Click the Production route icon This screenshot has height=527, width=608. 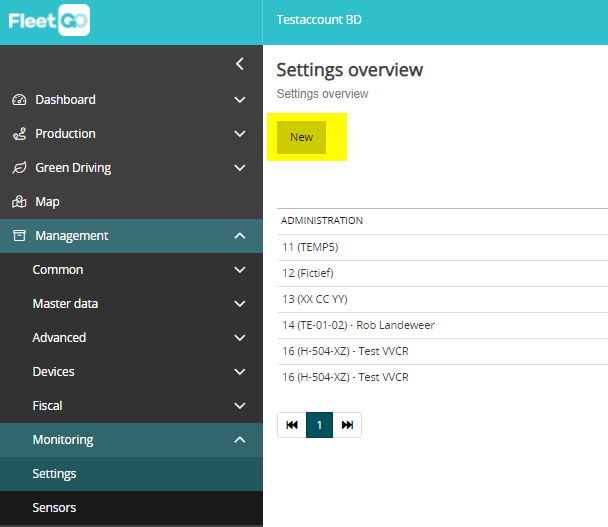click(x=19, y=134)
